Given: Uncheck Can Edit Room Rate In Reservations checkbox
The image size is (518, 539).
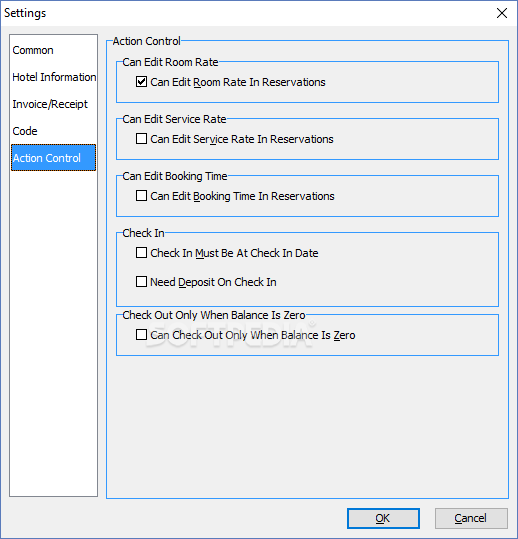Looking at the screenshot, I should [141, 82].
